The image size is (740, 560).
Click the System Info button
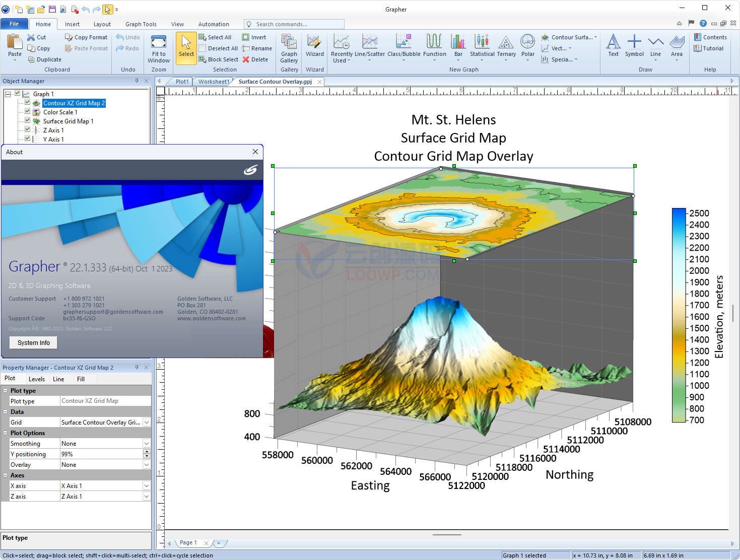(34, 343)
